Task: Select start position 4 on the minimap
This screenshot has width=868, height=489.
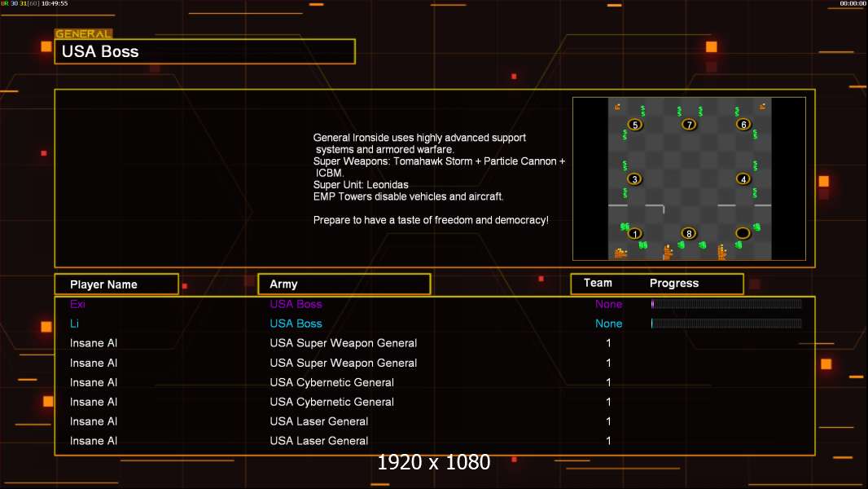Action: (x=743, y=178)
